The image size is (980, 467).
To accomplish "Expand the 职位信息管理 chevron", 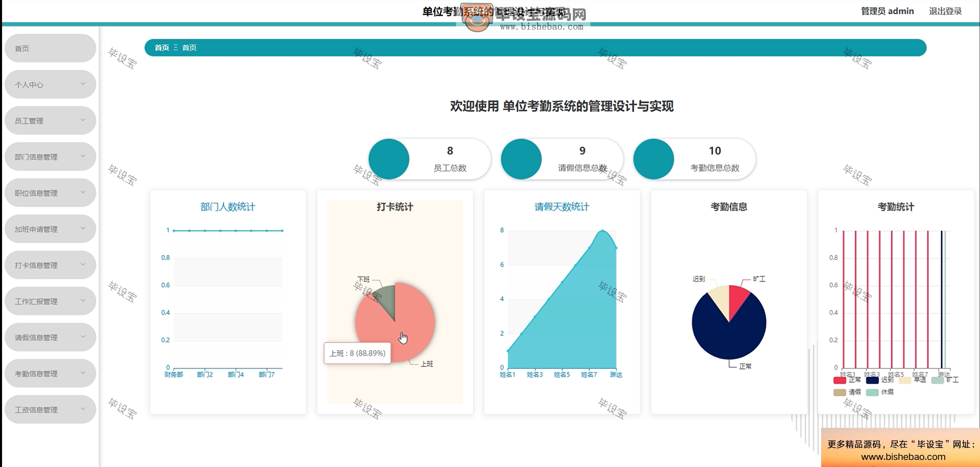I will click(83, 192).
